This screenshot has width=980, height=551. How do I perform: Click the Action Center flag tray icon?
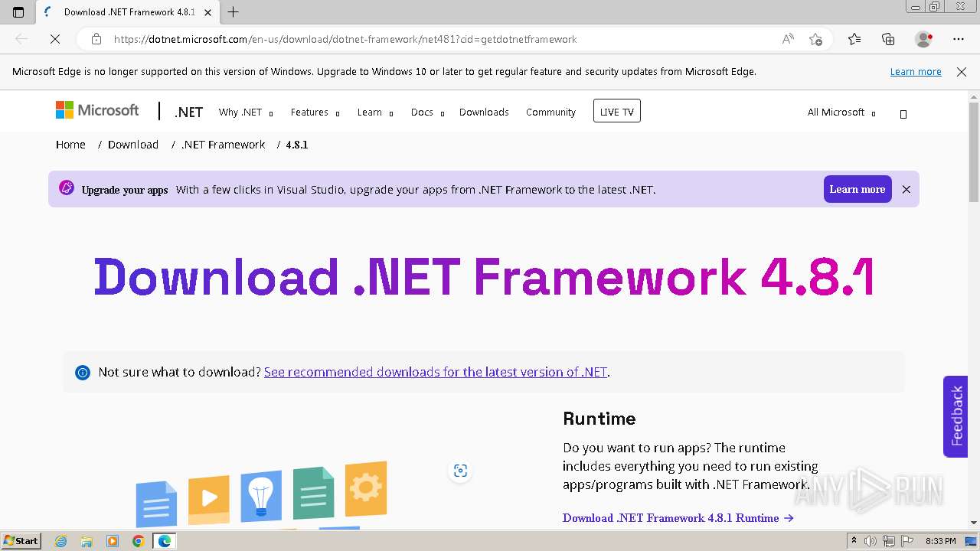coord(907,541)
